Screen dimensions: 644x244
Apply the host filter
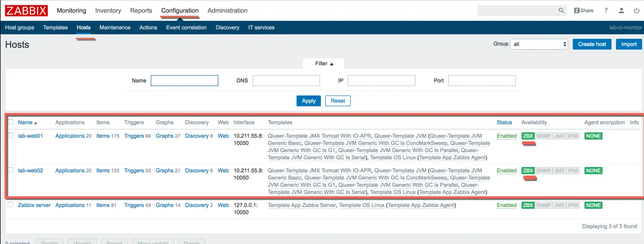pyautogui.click(x=309, y=101)
